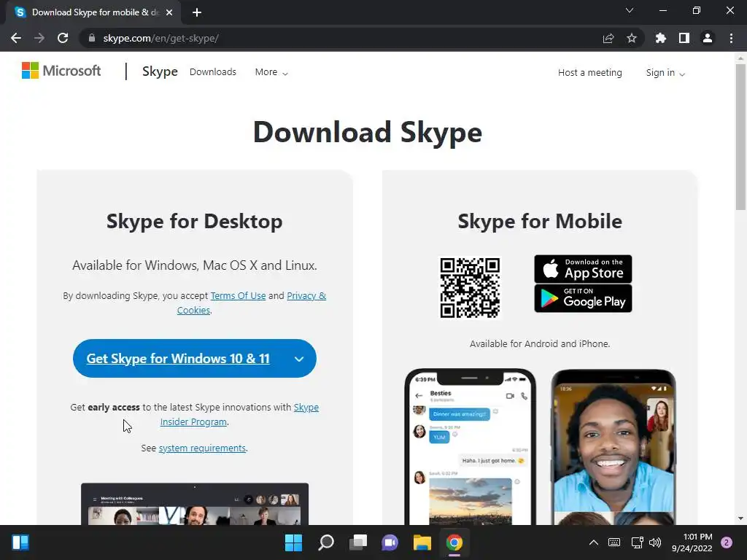Open the system requirements link
This screenshot has width=747, height=560.
(202, 448)
